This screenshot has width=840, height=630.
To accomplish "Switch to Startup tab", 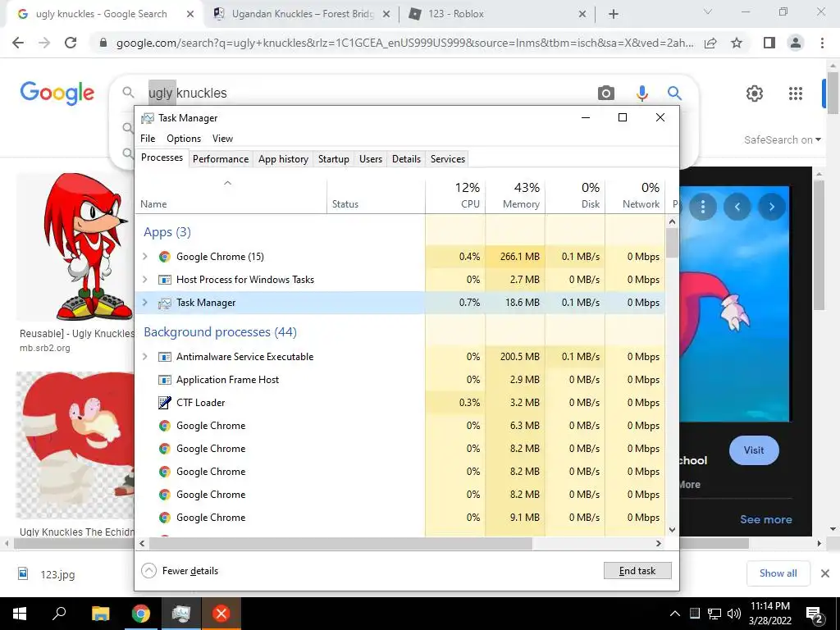I will pos(334,159).
